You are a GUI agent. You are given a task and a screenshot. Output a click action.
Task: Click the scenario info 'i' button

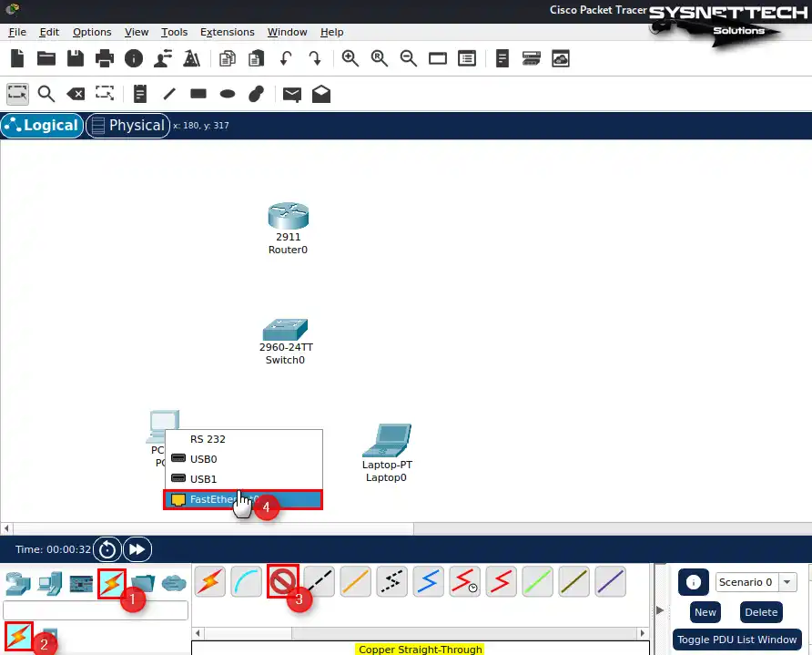tap(694, 582)
